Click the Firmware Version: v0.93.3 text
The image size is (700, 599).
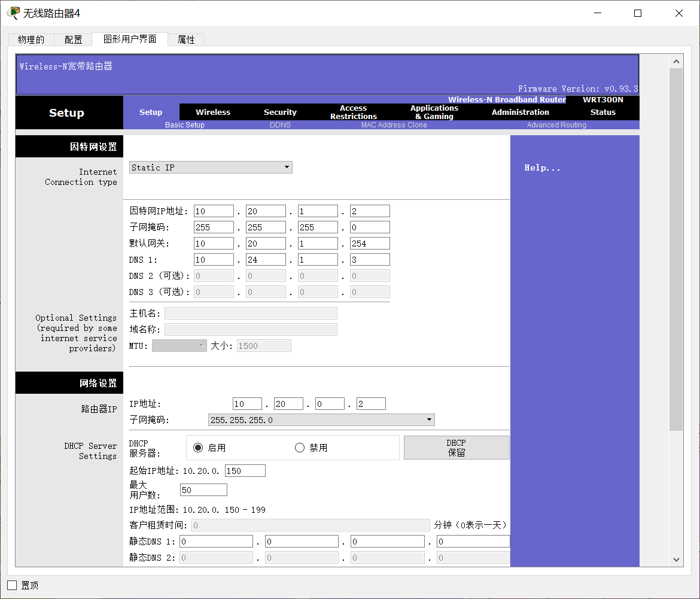578,89
